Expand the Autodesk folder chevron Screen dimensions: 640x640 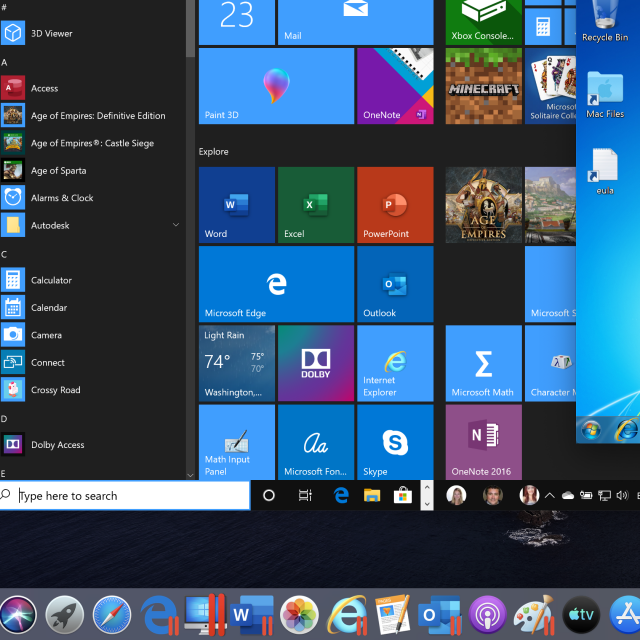pos(176,225)
